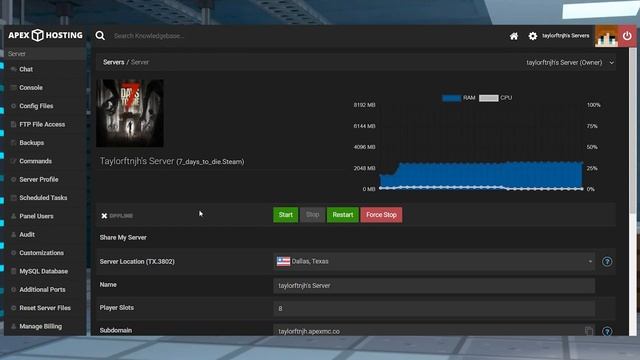
Task: Open the Customizations page
Action: pyautogui.click(x=42, y=253)
